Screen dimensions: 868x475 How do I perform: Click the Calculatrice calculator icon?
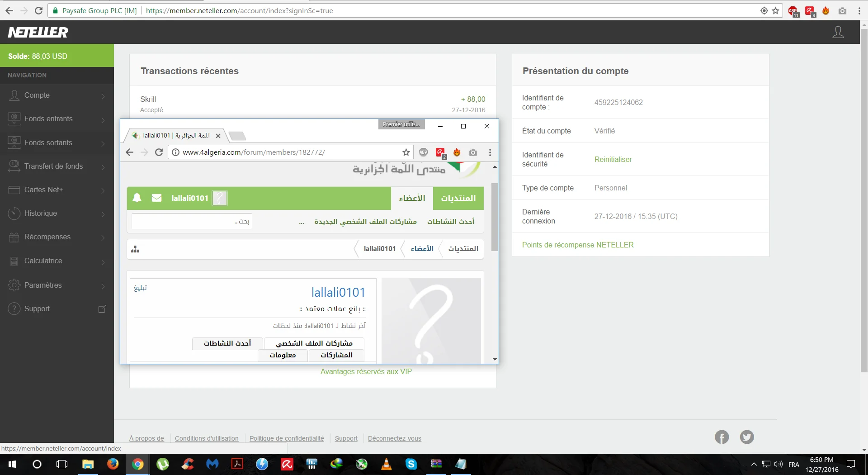tap(14, 261)
